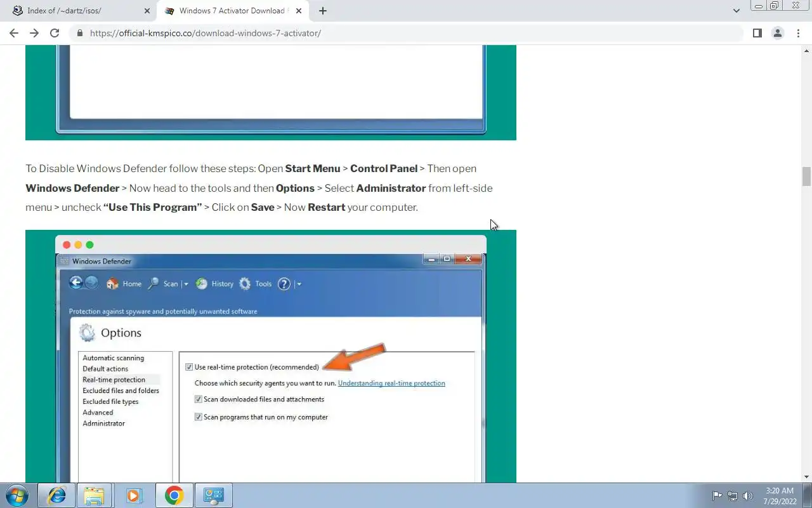Toggle Scan programs that run on my computer
Image resolution: width=812 pixels, height=508 pixels.
coord(199,417)
